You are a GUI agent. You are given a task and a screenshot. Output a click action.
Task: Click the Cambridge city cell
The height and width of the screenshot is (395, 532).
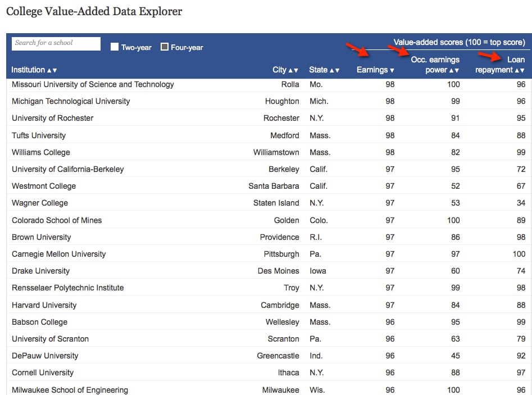coord(280,305)
